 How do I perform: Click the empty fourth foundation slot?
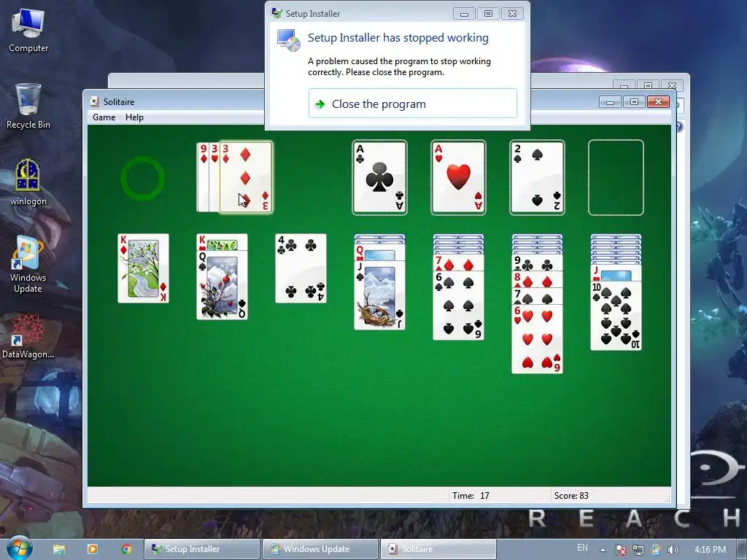pyautogui.click(x=616, y=177)
